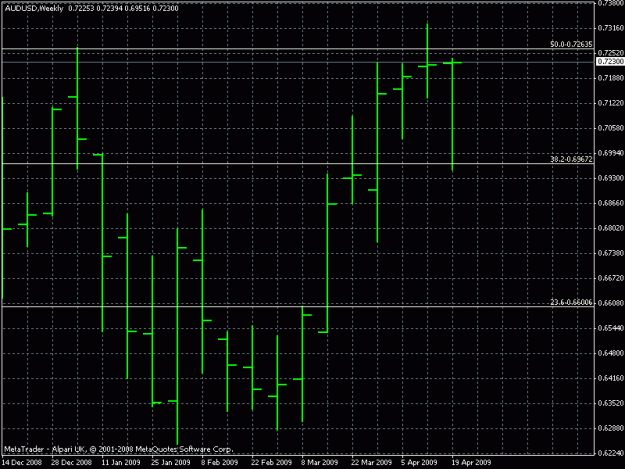Click the 25 Jan 2009 date label
Image resolution: width=625 pixels, height=469 pixels.
click(x=171, y=462)
